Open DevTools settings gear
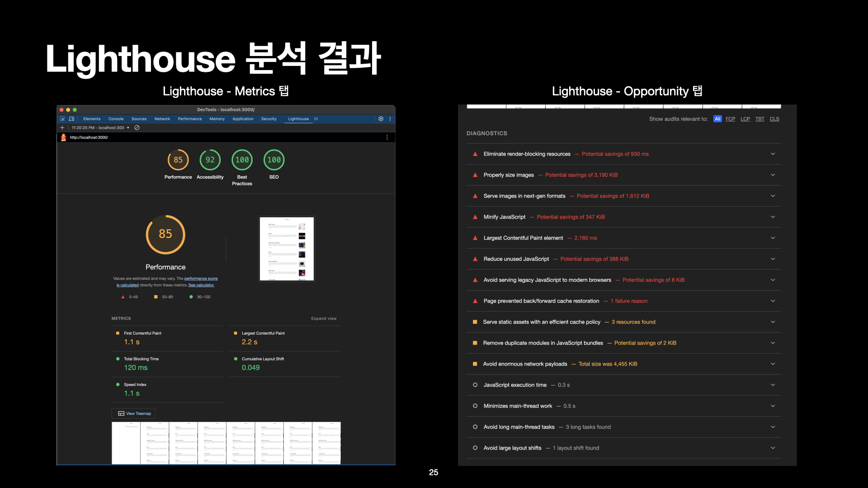The width and height of the screenshot is (868, 488). click(x=381, y=119)
